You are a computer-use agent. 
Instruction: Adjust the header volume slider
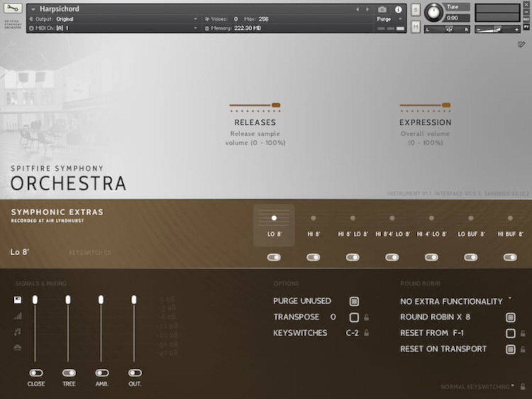[497, 29]
